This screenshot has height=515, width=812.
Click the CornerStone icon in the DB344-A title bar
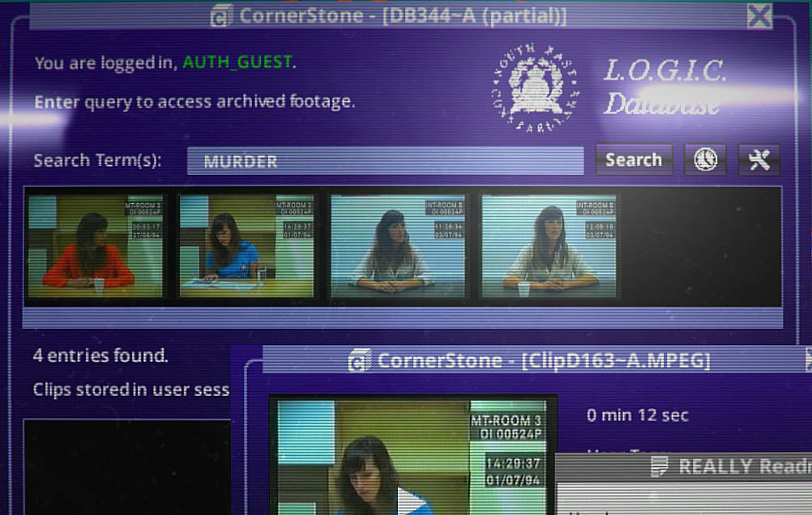click(220, 15)
